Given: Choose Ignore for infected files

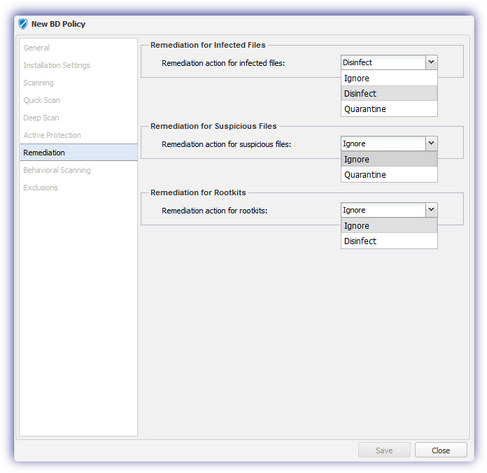Looking at the screenshot, I should pyautogui.click(x=389, y=78).
